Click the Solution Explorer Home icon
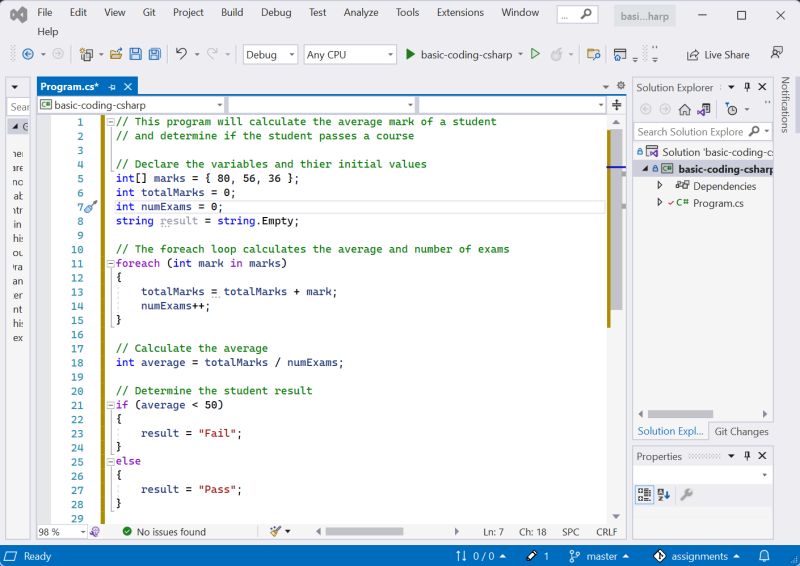 [685, 109]
